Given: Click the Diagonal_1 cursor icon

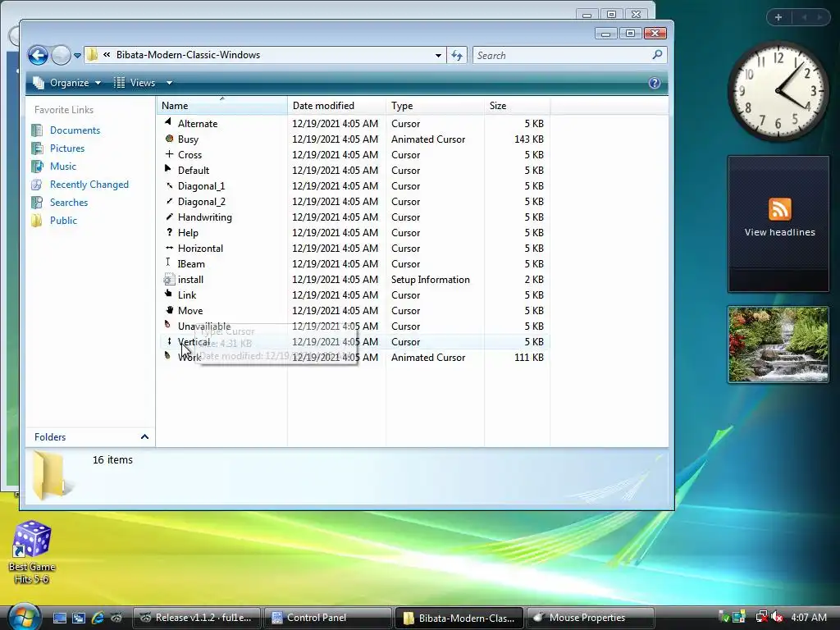Looking at the screenshot, I should [x=169, y=185].
